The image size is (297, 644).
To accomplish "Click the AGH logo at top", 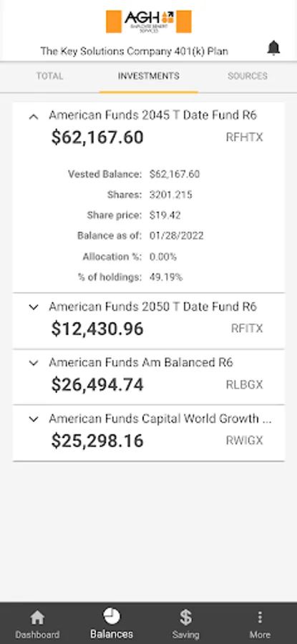I will [x=149, y=21].
